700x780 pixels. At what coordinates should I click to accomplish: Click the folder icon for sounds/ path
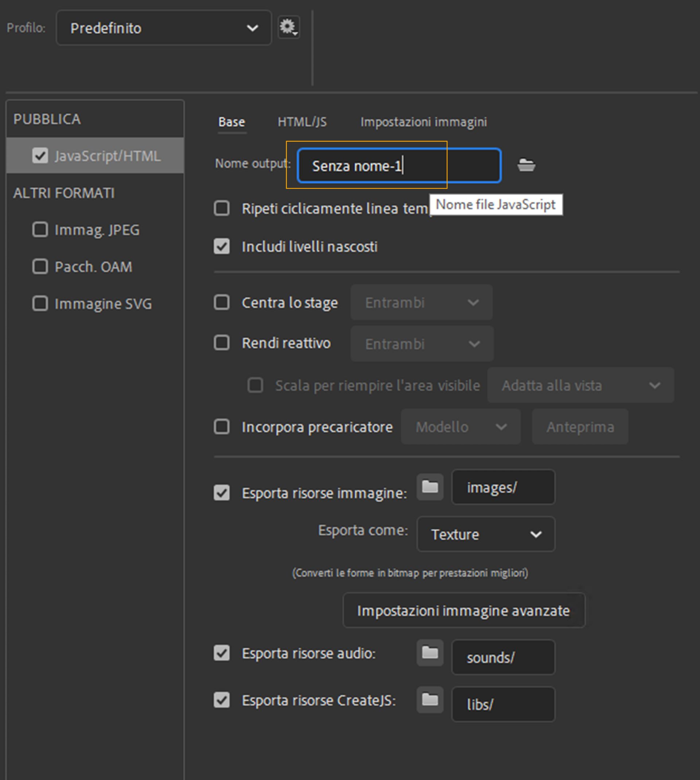click(x=429, y=652)
